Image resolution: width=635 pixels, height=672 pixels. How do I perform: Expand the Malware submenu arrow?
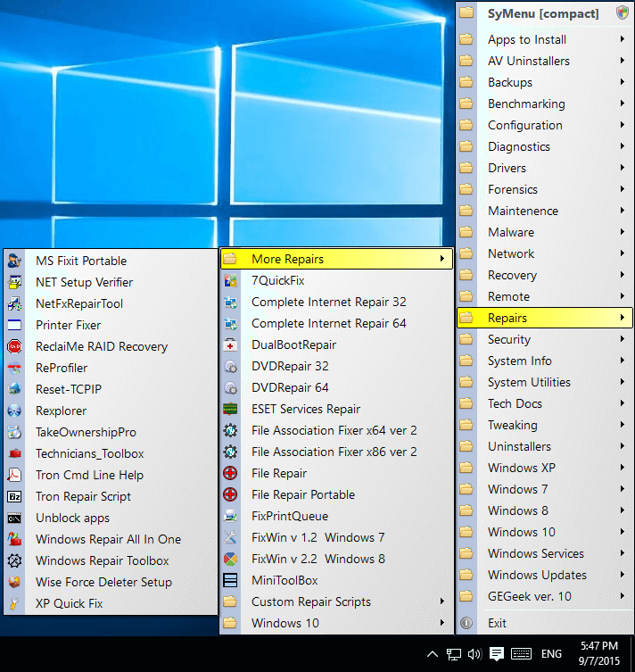coord(623,232)
